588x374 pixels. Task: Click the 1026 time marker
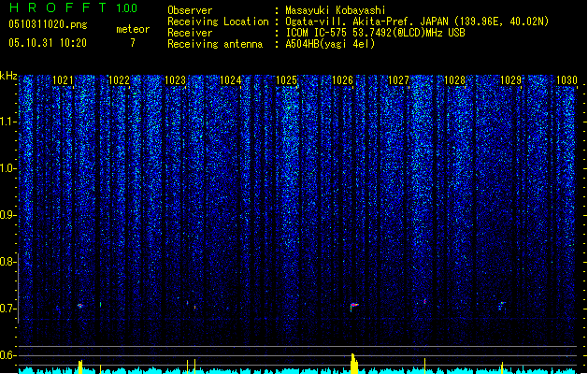(x=343, y=80)
